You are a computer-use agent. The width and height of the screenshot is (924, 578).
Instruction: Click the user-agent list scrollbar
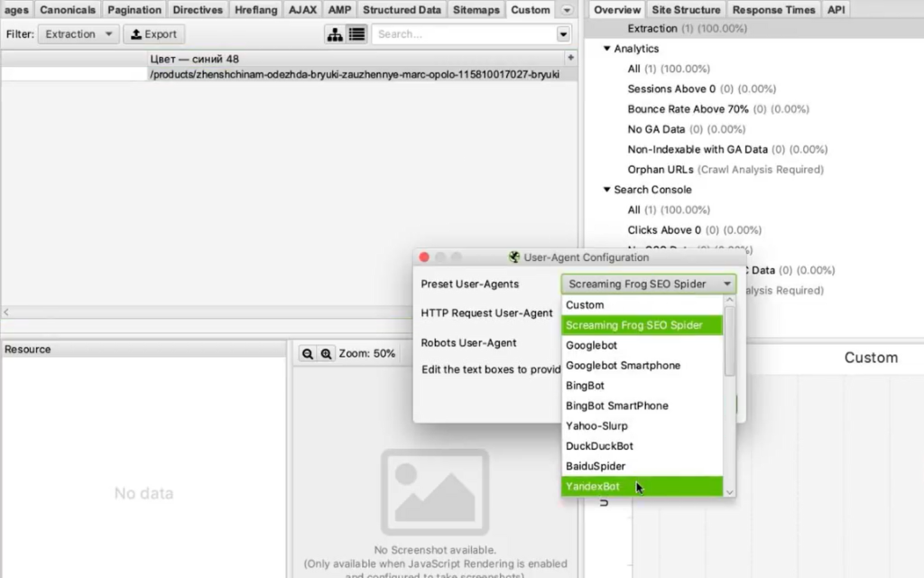(x=730, y=343)
